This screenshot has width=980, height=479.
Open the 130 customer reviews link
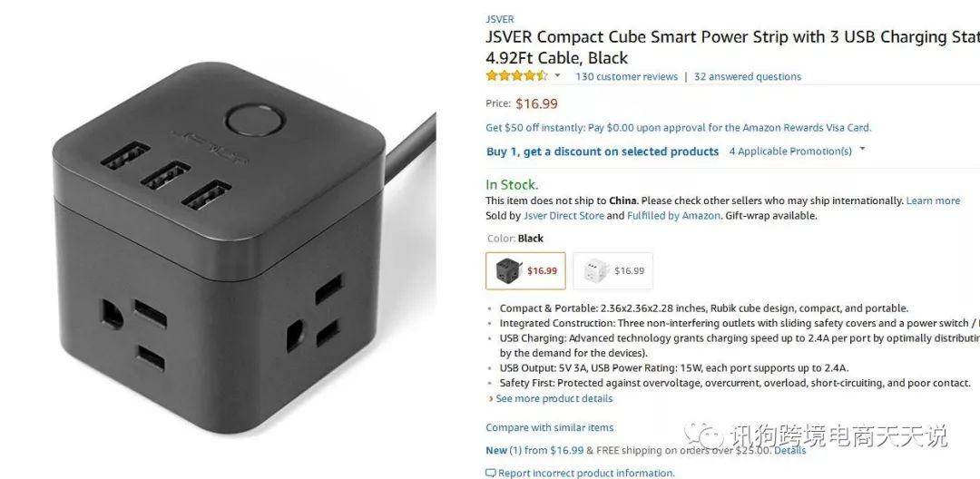(x=626, y=77)
